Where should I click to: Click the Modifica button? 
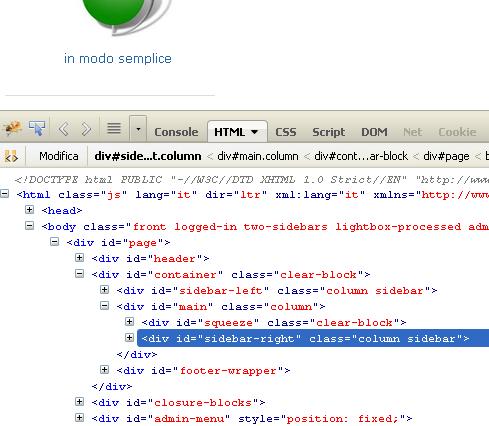(59, 156)
